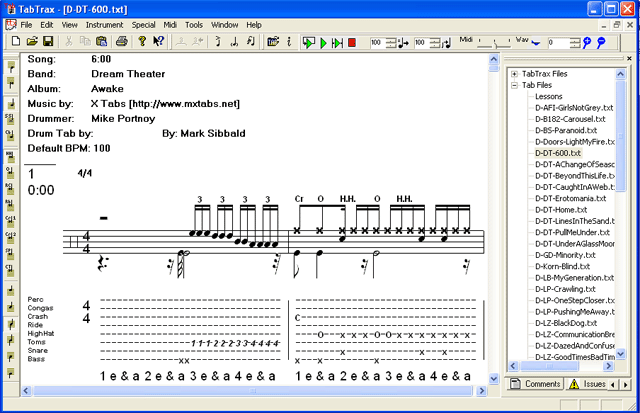Collapse the Tab Files tree node
Image resolution: width=640 pixels, height=413 pixels.
(514, 85)
